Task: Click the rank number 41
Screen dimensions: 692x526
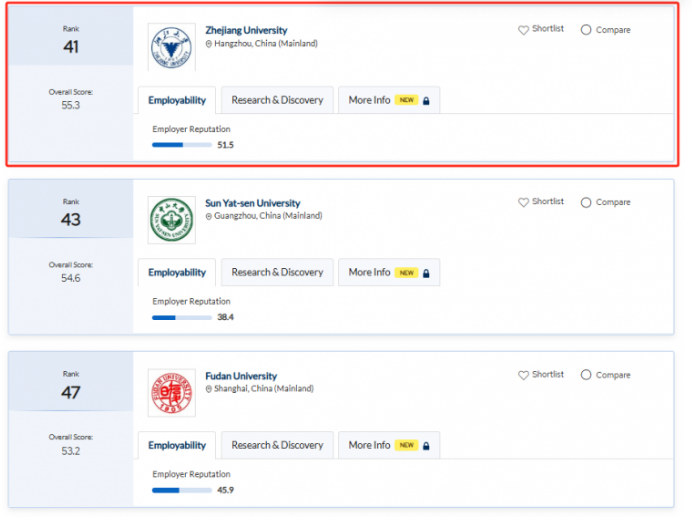Action: (x=71, y=47)
